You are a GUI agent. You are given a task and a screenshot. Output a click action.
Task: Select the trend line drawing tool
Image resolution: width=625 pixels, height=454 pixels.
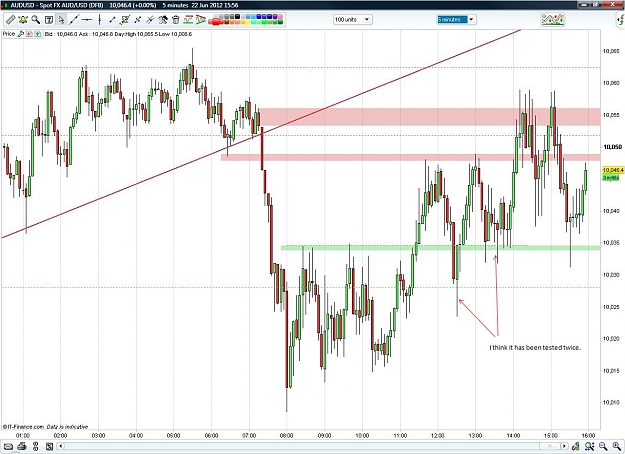(74, 20)
